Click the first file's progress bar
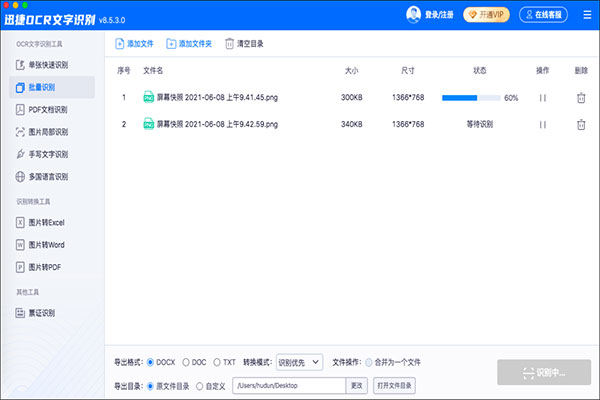The width and height of the screenshot is (600, 400). [470, 98]
